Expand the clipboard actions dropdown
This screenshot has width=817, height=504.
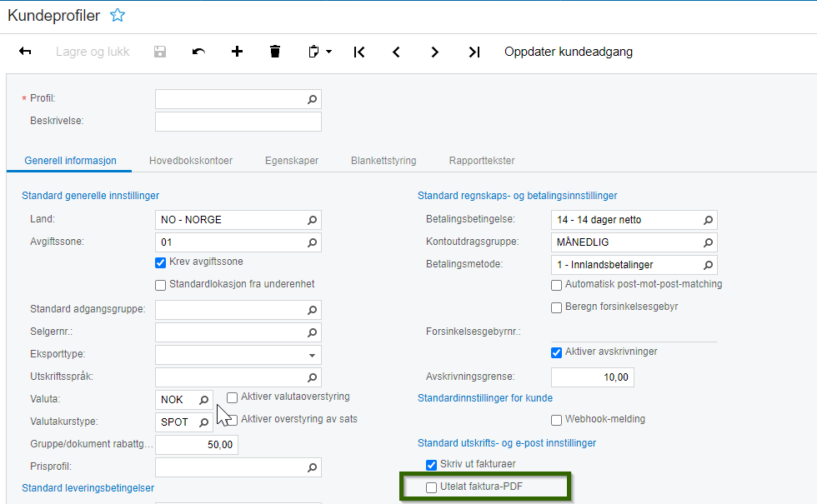pyautogui.click(x=327, y=52)
